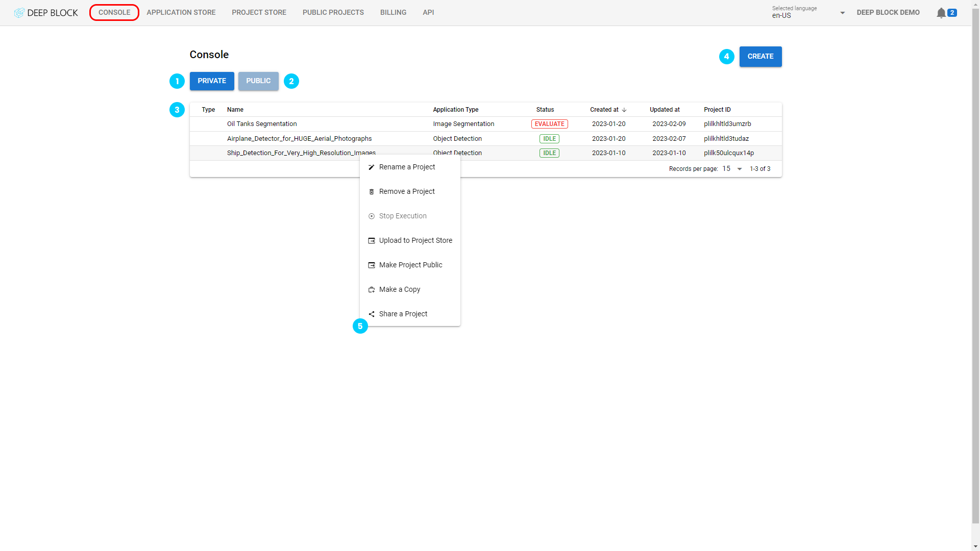Open the API page

[x=428, y=12]
